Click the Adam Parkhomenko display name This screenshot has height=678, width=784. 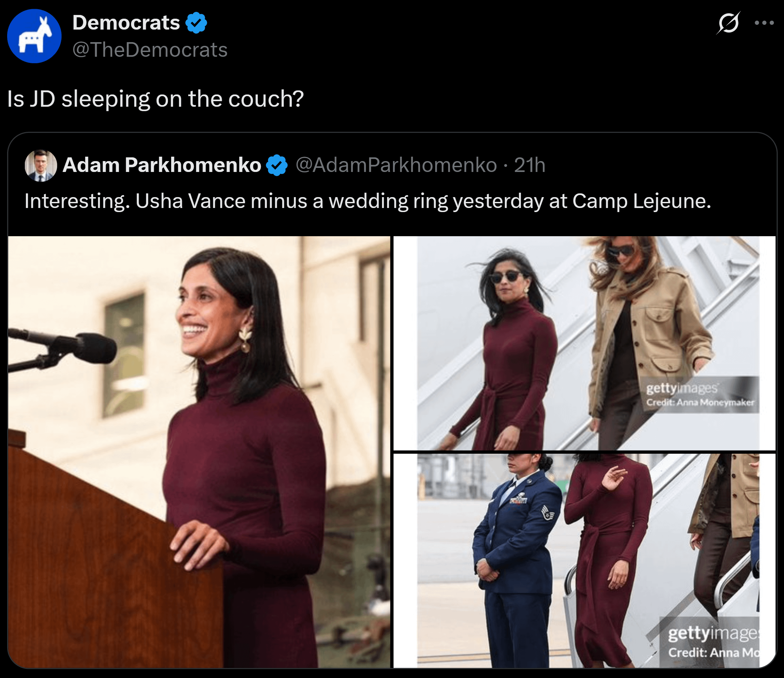point(162,165)
